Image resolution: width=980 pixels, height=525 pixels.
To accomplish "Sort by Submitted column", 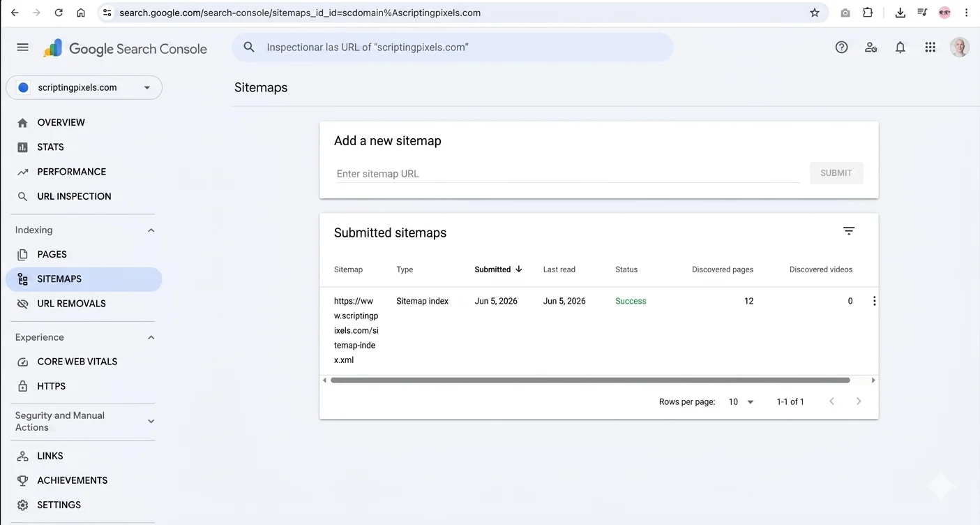I will (x=498, y=269).
